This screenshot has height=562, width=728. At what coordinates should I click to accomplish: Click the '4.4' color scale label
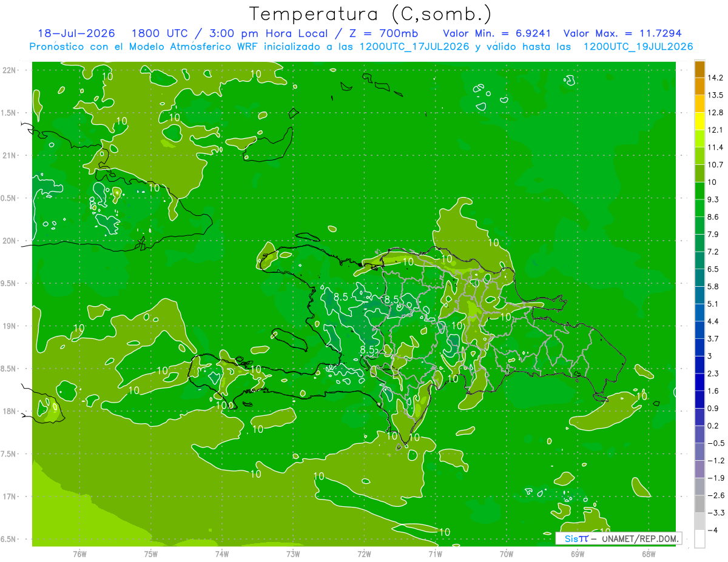point(714,321)
